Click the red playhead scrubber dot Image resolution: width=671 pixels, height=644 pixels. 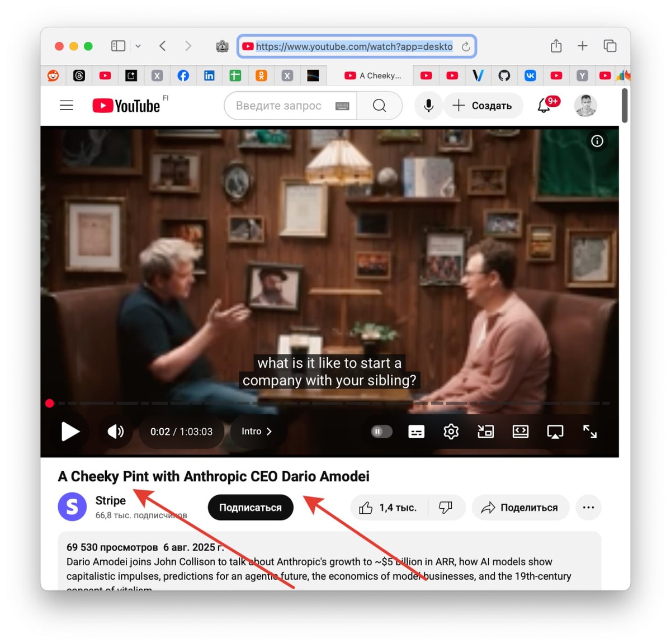tap(50, 403)
